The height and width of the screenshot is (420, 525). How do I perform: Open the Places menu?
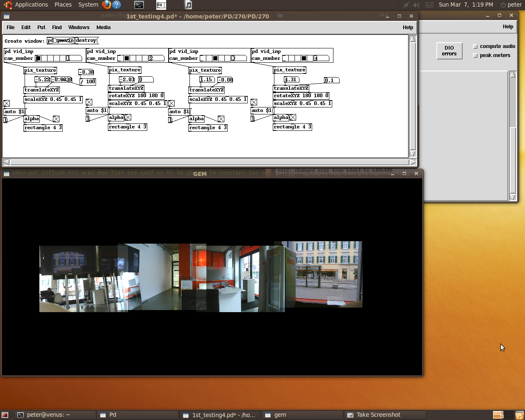63,5
